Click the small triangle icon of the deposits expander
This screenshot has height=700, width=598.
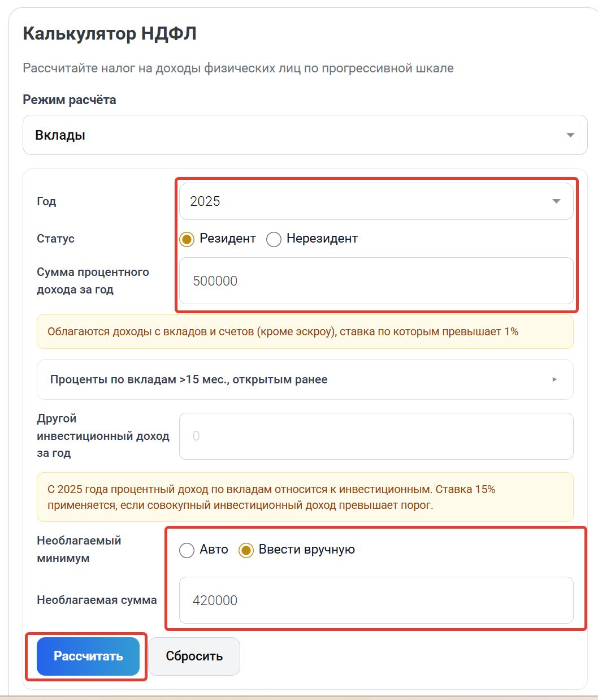coord(554,379)
